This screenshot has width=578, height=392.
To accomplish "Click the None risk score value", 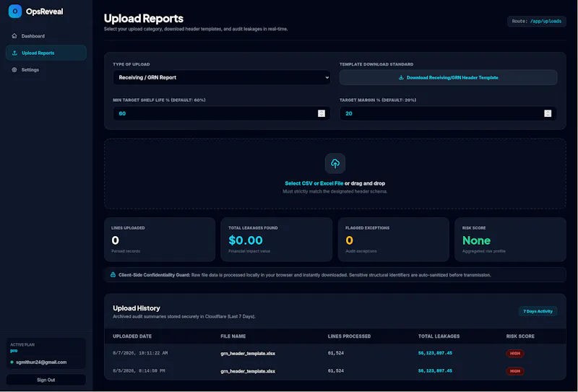I will pyautogui.click(x=476, y=240).
